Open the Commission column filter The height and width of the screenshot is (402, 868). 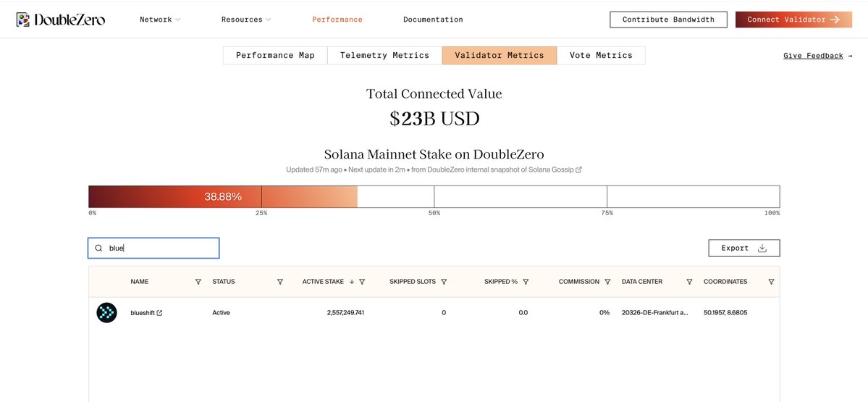[x=607, y=282]
